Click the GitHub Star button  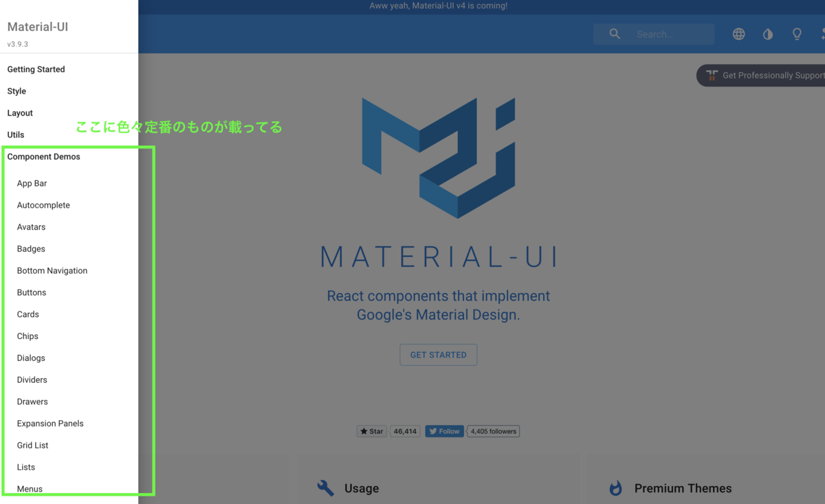(x=372, y=431)
